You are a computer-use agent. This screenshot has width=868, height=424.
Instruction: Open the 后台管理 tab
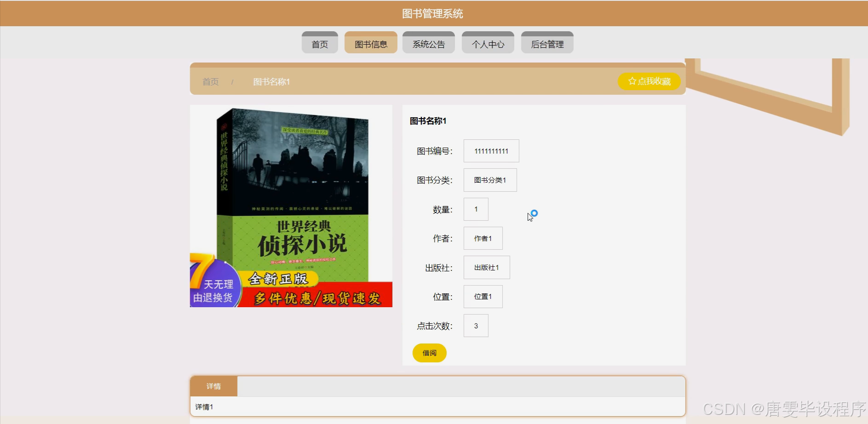point(547,43)
